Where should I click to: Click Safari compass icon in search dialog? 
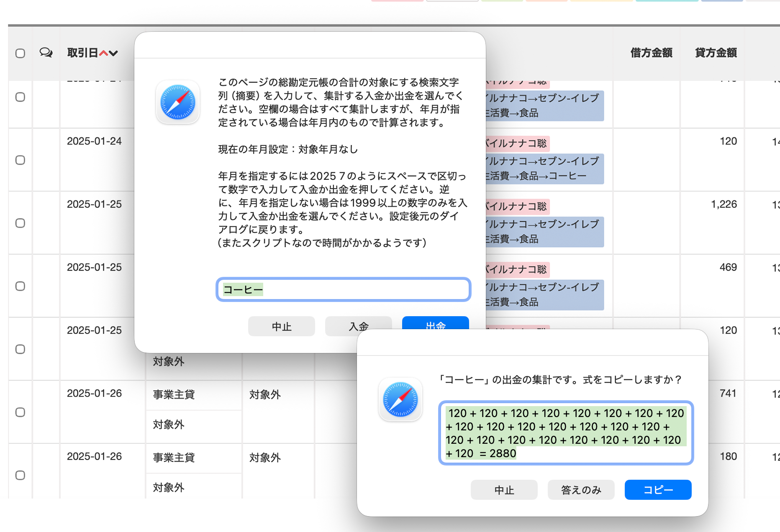click(178, 102)
